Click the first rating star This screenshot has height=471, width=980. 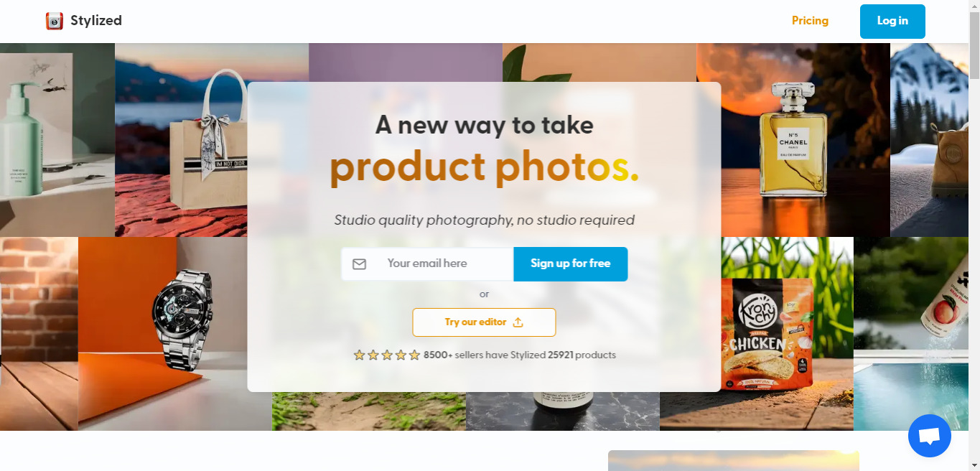pos(359,355)
